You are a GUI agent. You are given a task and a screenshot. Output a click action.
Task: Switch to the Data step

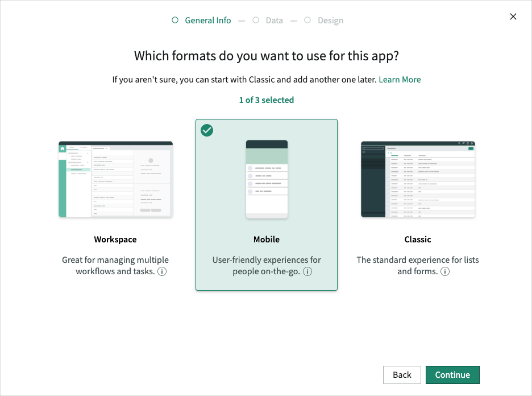click(x=274, y=20)
